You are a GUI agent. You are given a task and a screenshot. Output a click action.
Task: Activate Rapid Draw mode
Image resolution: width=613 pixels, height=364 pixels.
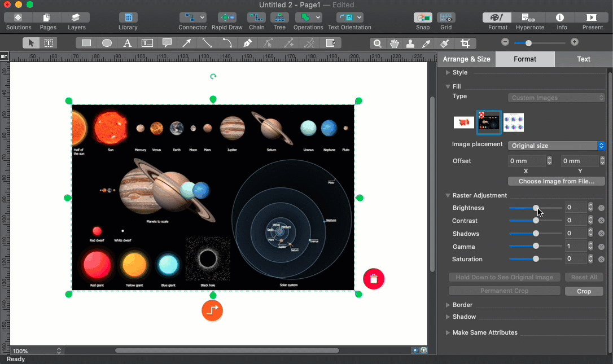pyautogui.click(x=227, y=17)
